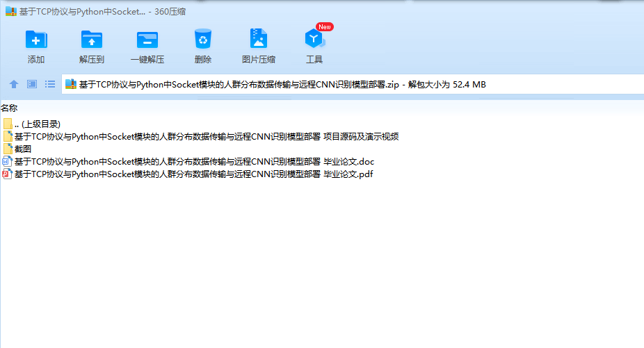Click the 解压到 (Extract to) icon

click(x=92, y=40)
